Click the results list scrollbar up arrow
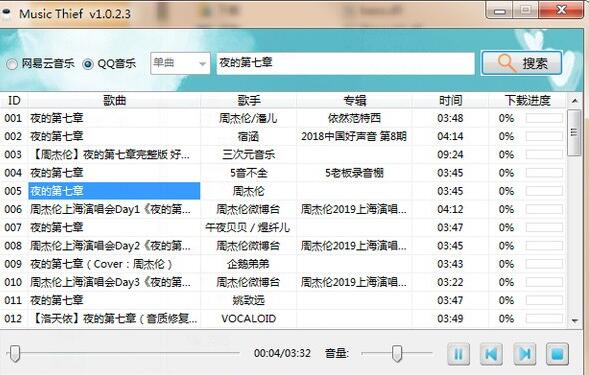This screenshot has height=375, width=589. pyautogui.click(x=574, y=101)
